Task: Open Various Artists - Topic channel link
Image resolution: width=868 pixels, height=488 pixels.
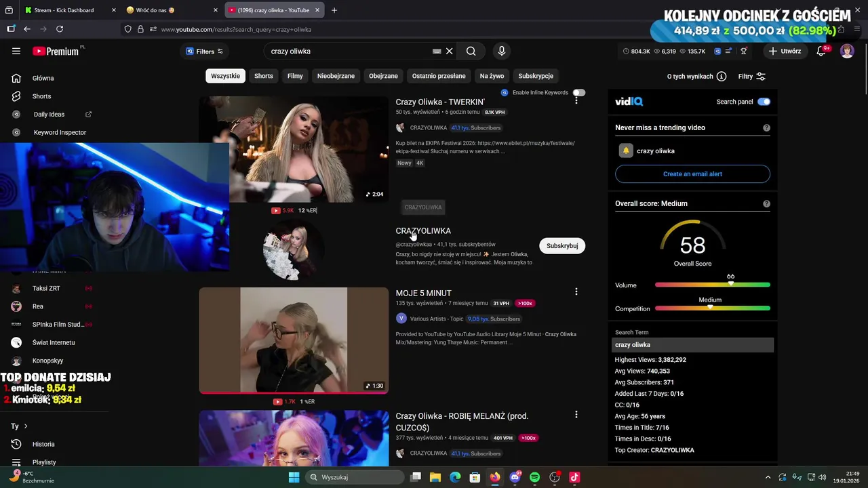Action: point(436,319)
